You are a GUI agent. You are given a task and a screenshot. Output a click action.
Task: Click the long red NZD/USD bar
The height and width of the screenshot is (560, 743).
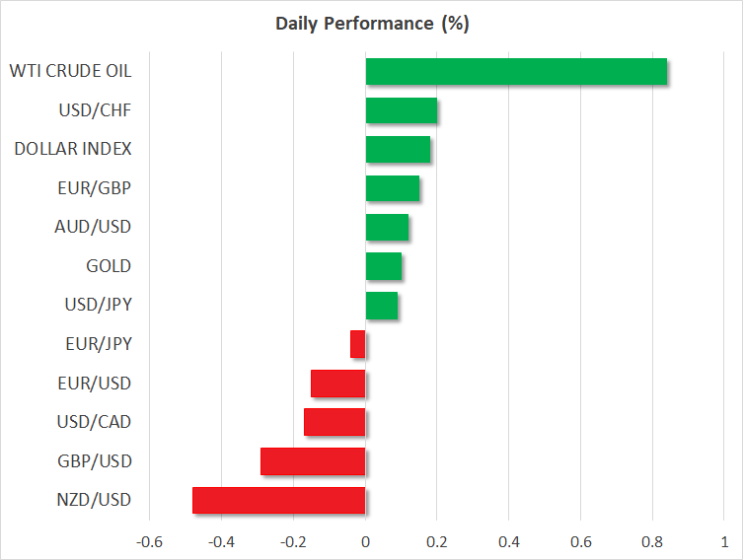(279, 500)
